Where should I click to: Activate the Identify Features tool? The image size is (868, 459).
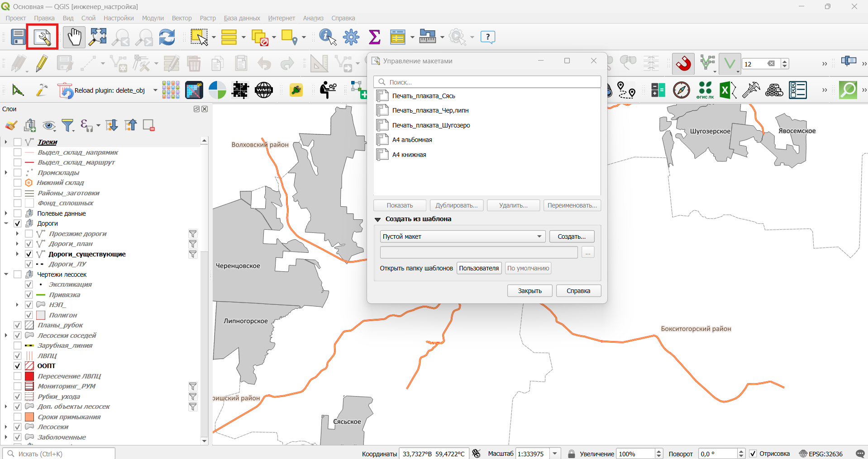pos(328,37)
